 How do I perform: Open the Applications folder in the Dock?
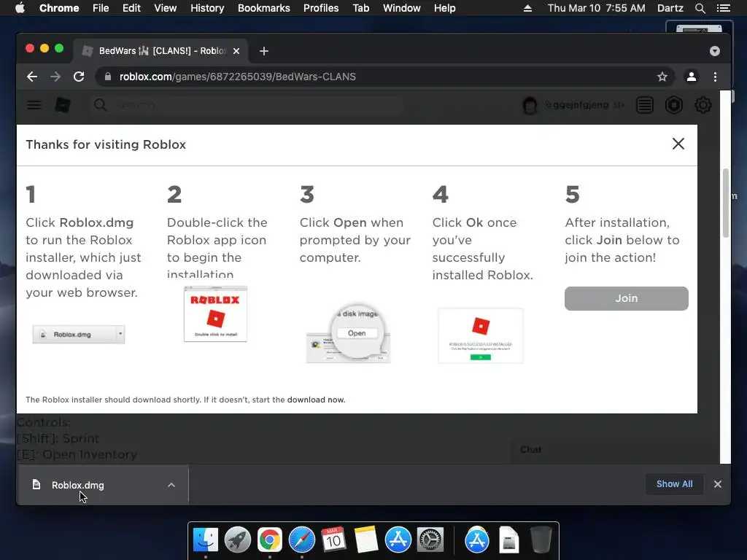477,540
